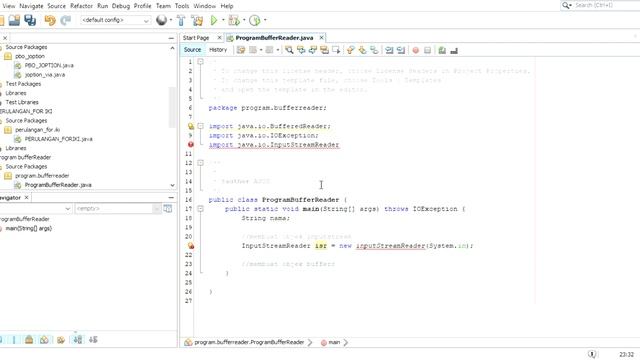The height and width of the screenshot is (360, 640).
Task: Click main breadcrumb in editor footer
Action: coord(334,342)
